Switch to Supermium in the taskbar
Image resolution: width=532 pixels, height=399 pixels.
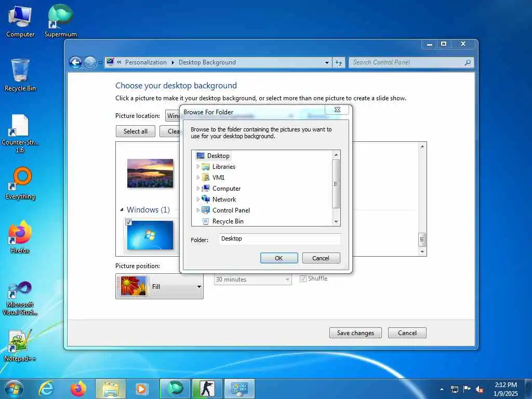(x=175, y=389)
